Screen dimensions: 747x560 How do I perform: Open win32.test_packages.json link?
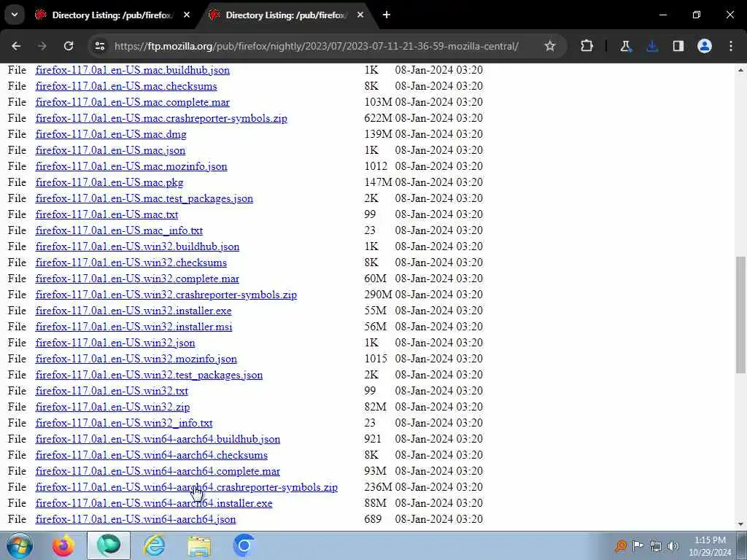pyautogui.click(x=149, y=376)
